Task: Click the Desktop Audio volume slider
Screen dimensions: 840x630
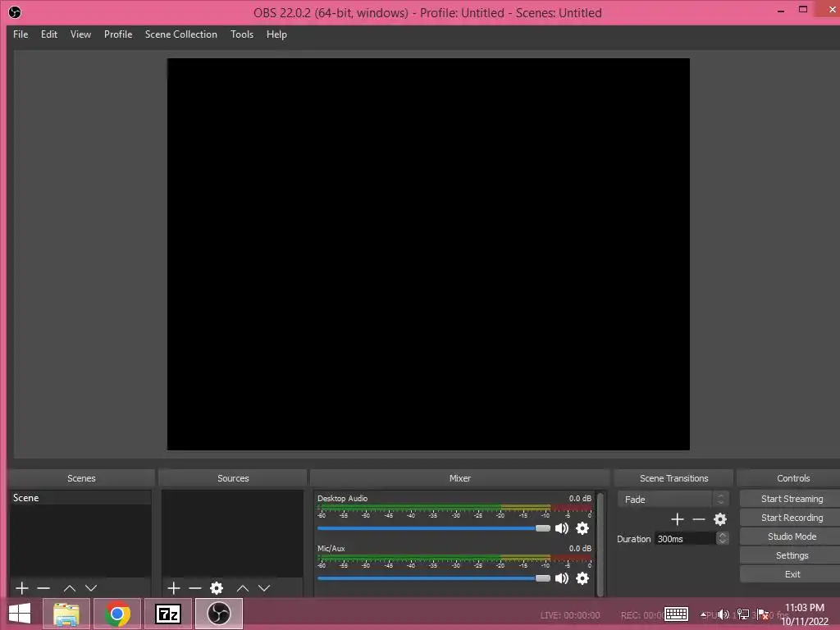Action: [434, 528]
